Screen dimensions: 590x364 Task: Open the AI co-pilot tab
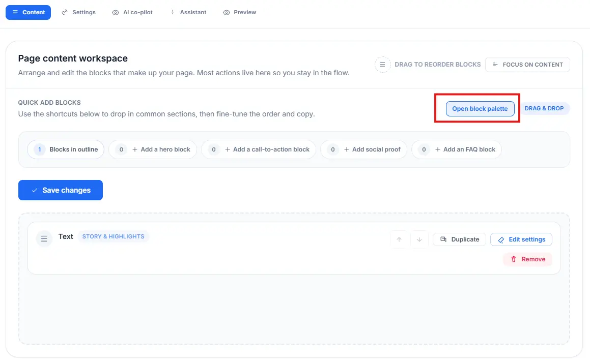[132, 12]
